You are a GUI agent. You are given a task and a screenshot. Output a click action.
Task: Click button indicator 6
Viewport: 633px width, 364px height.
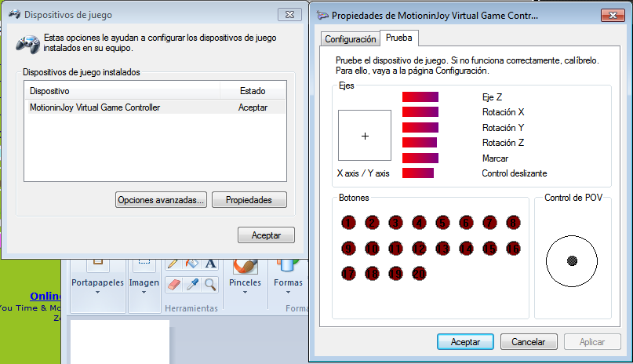[466, 222]
